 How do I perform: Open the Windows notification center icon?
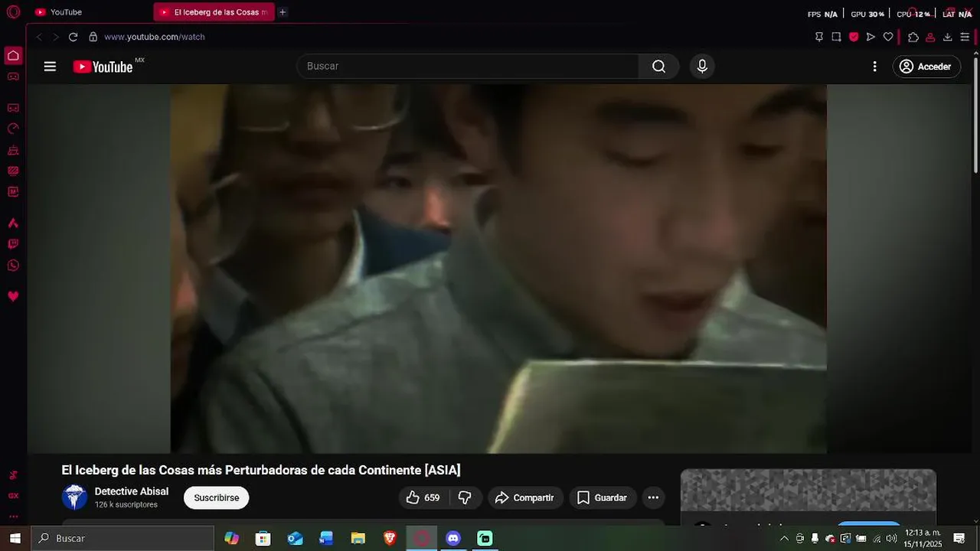959,538
